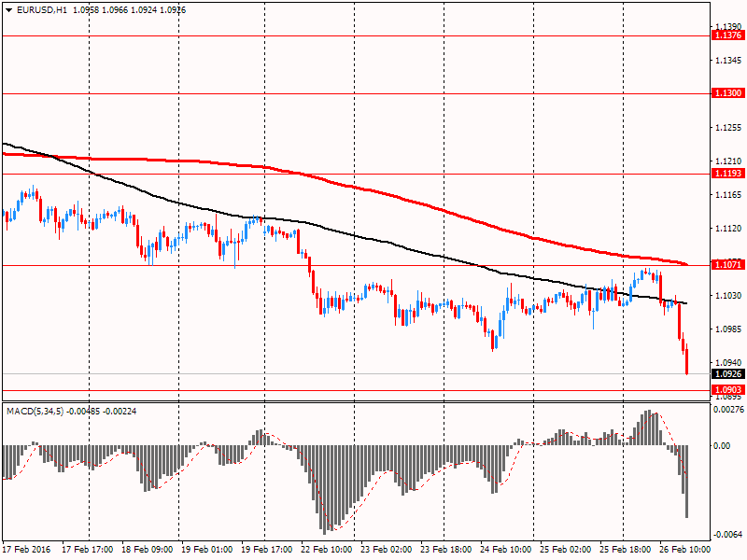Select the 23 Feb 18:00 time axis label
Image resolution: width=747 pixels, height=560 pixels.
pyautogui.click(x=446, y=549)
